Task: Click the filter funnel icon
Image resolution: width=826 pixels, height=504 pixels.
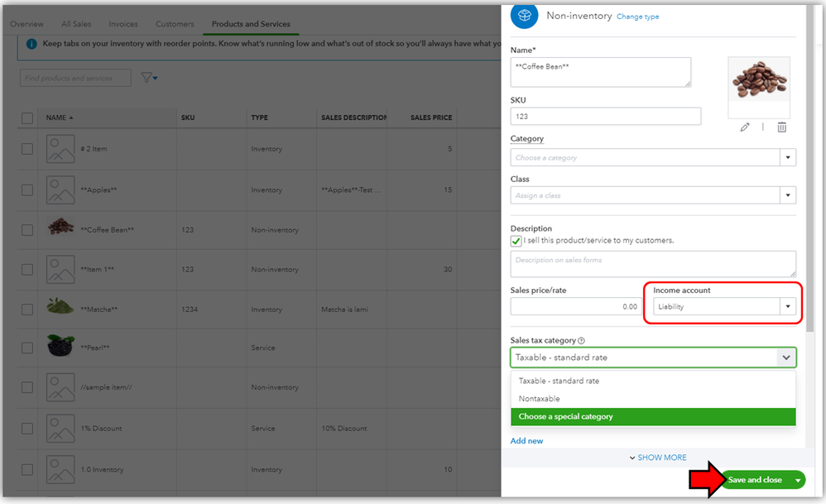Action: pos(147,78)
